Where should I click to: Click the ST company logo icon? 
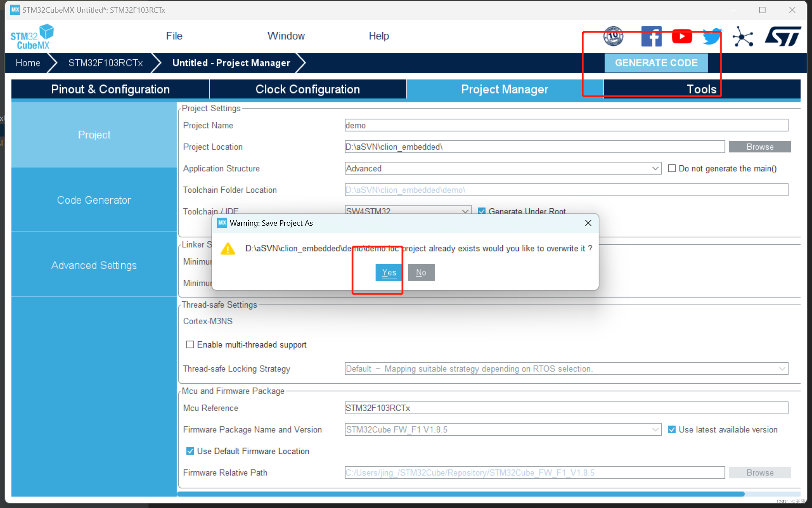(782, 37)
